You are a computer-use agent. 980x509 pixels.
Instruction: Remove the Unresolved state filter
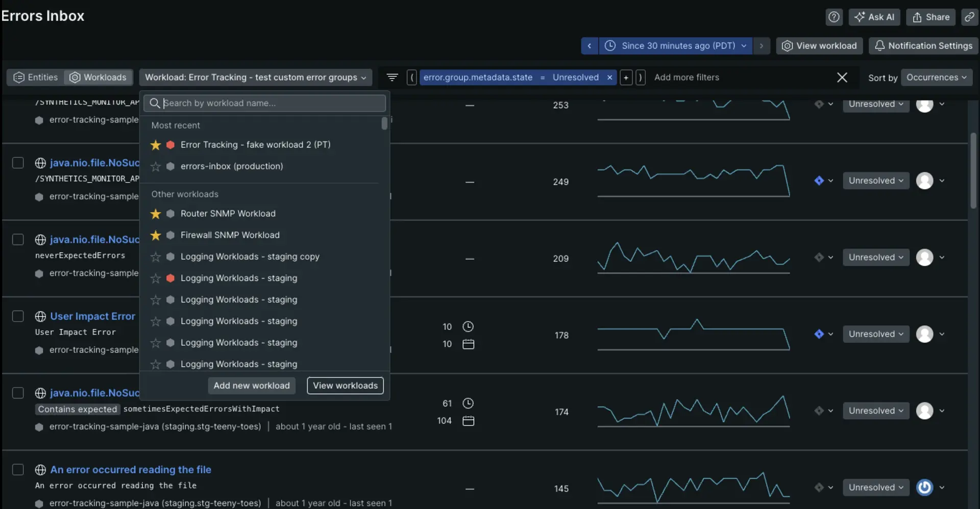(609, 78)
